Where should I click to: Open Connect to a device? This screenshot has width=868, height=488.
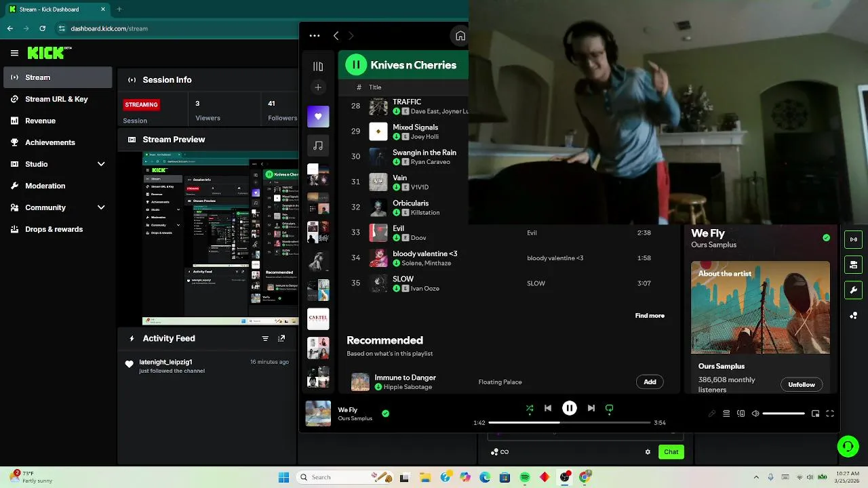coord(741,413)
